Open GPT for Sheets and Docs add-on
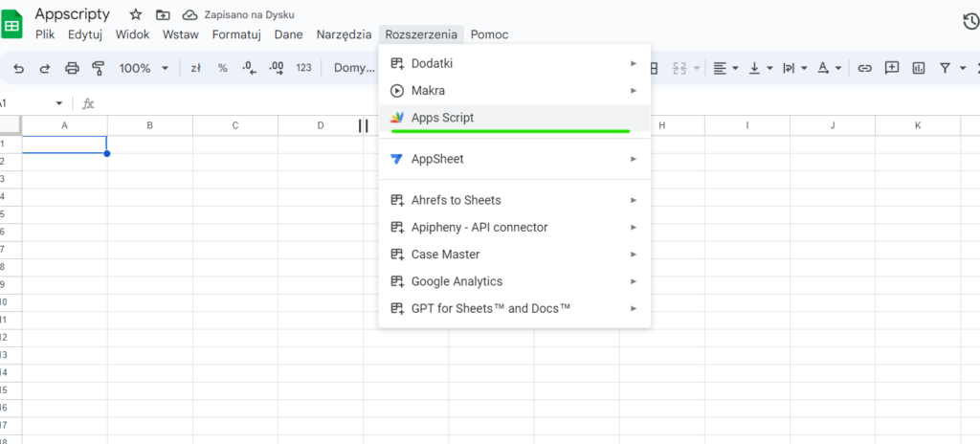The width and height of the screenshot is (980, 444). point(514,308)
